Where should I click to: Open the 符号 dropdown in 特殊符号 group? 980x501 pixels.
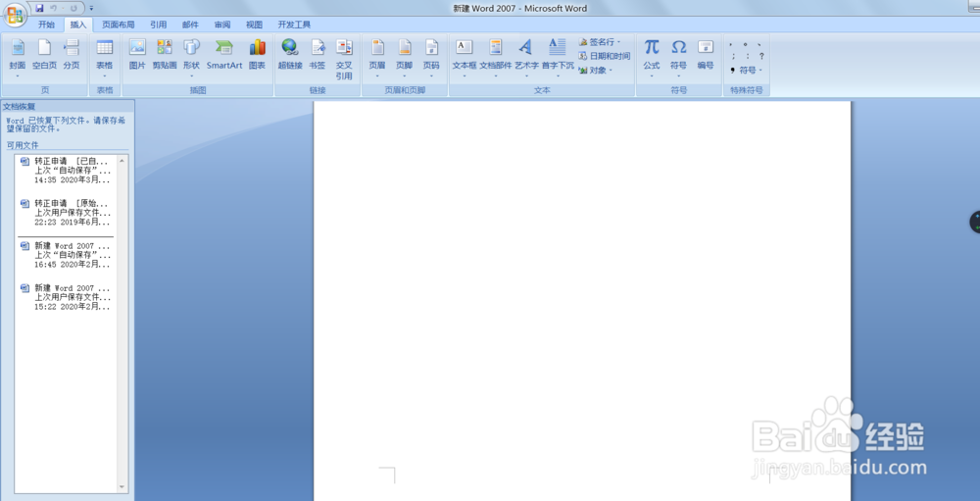pos(746,70)
